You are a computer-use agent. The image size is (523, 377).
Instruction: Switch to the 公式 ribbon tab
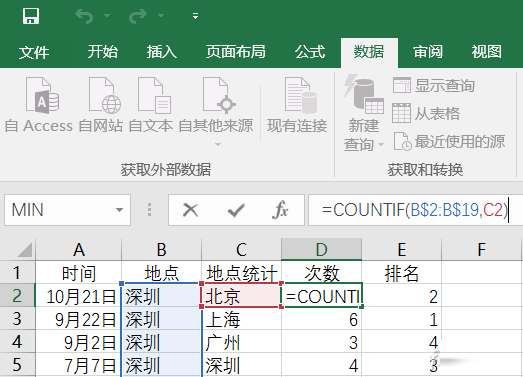pyautogui.click(x=310, y=52)
